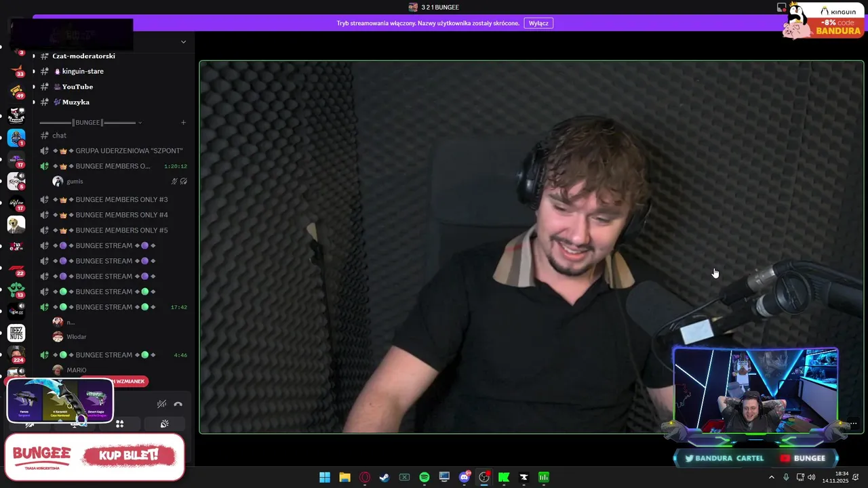Click the small picture-in-picture streamer camera
868x488 pixels.
coord(756,391)
